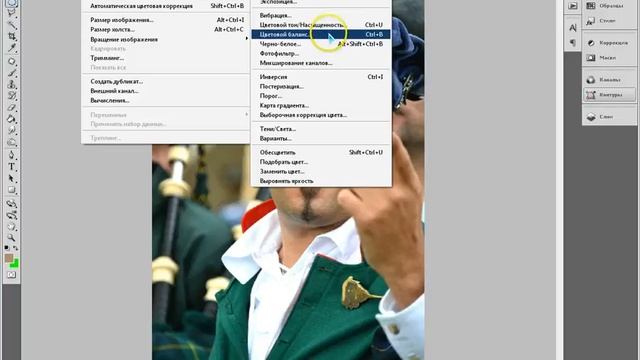Choose Выровнять яркость menu item
The height and width of the screenshot is (360, 640).
point(321,181)
